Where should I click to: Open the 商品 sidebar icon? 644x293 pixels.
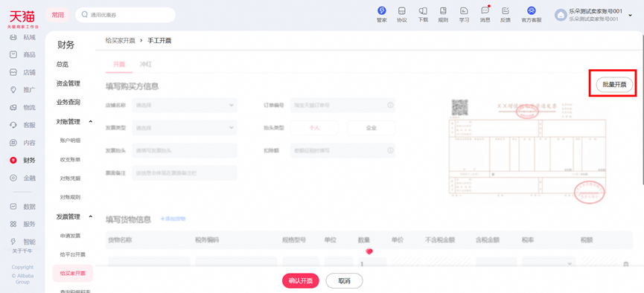[13, 54]
